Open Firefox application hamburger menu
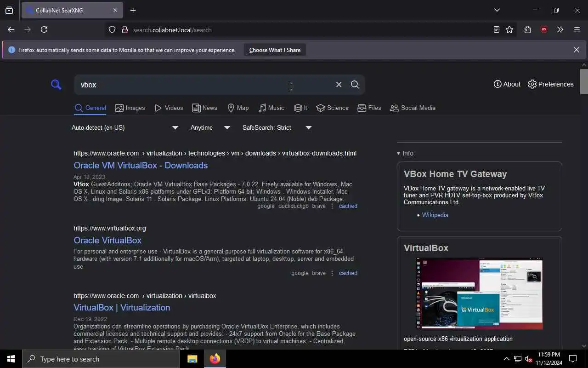The image size is (588, 368). [x=577, y=29]
